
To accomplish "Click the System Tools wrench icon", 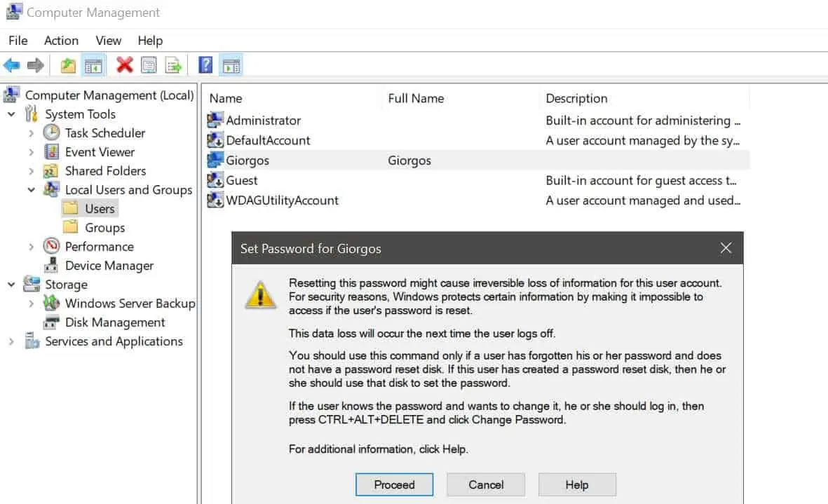I will click(32, 114).
